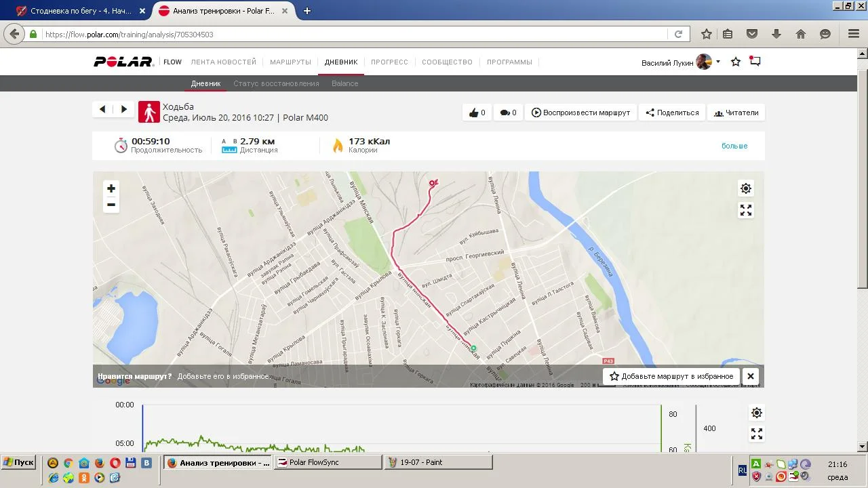Viewport: 868px width, 488px height.
Task: Open the Поделиться share options
Action: point(672,113)
